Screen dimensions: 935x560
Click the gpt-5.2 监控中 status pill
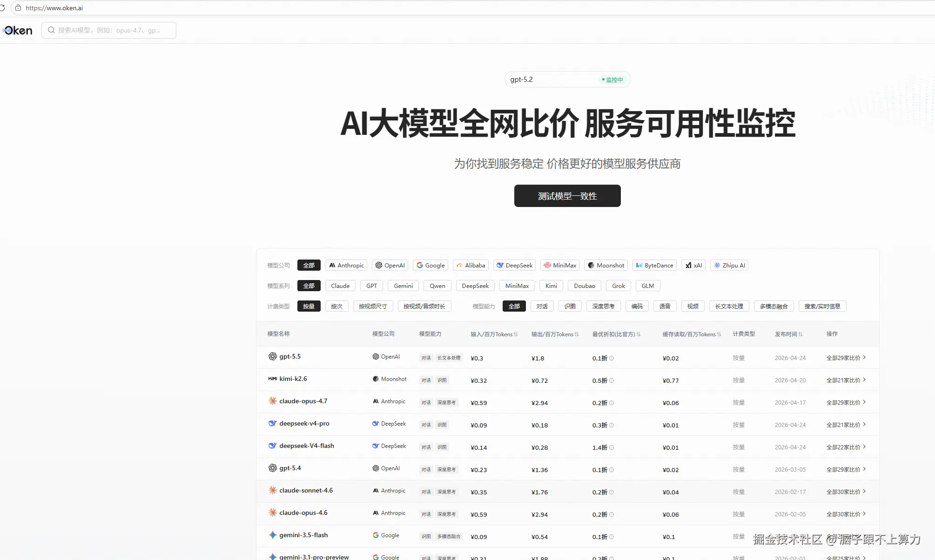tap(567, 80)
